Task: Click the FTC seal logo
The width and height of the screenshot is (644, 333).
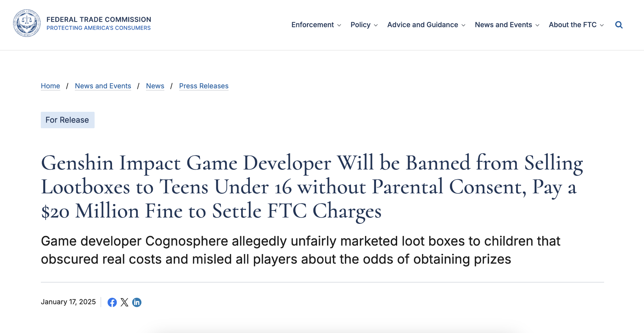Action: pyautogui.click(x=27, y=23)
